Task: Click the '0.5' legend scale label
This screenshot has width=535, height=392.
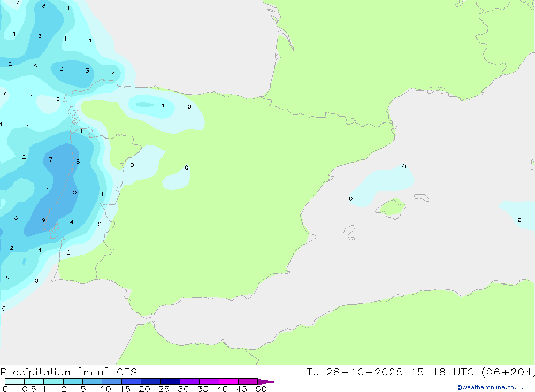Action: [x=29, y=389]
